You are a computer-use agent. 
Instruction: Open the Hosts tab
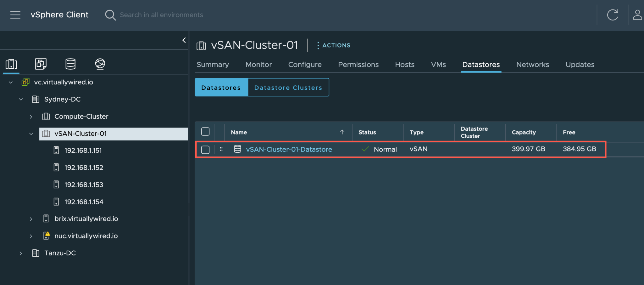coord(405,65)
